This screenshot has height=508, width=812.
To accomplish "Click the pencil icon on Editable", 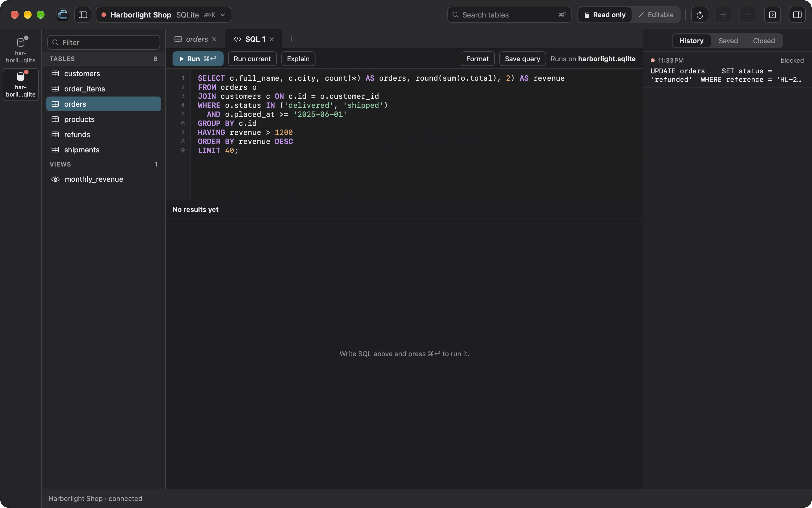I will pyautogui.click(x=641, y=15).
